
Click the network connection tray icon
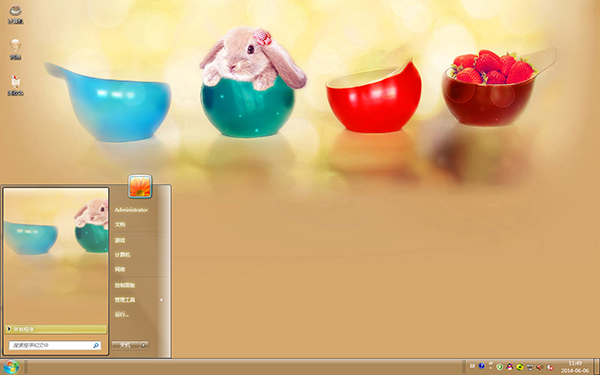pyautogui.click(x=530, y=367)
